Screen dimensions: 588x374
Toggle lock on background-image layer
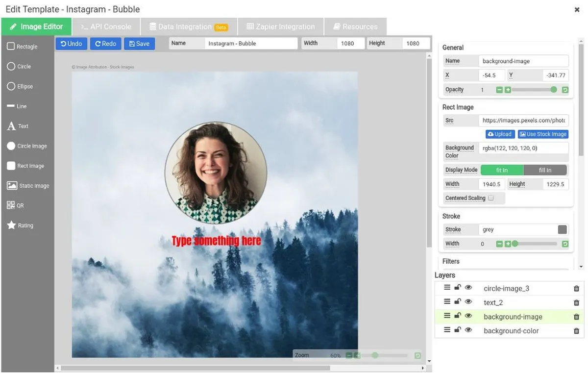pyautogui.click(x=458, y=316)
